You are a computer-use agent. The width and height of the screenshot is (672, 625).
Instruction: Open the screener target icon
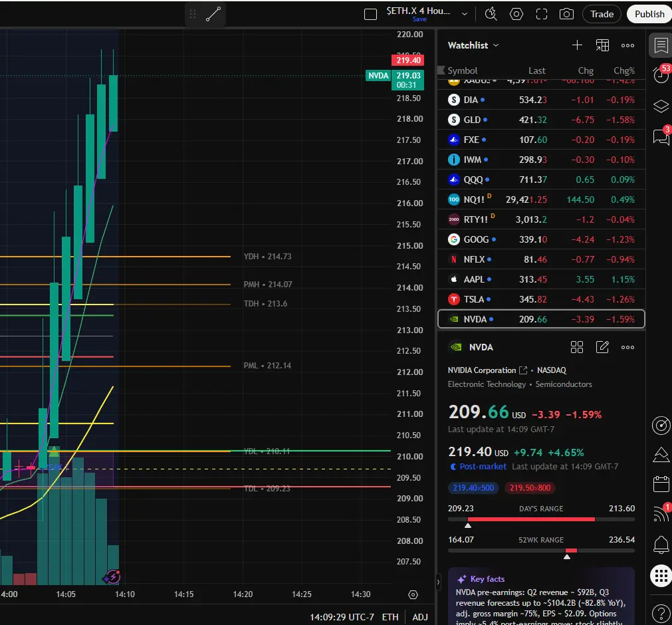pos(661,426)
